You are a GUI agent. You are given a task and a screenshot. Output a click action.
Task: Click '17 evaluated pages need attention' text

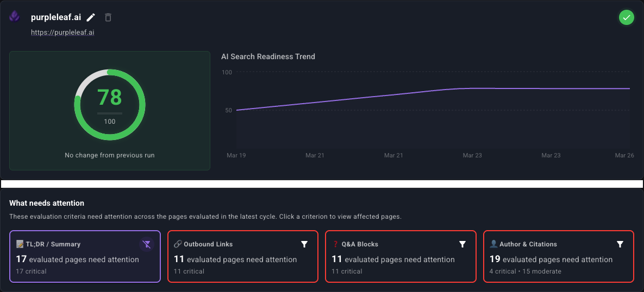point(78,259)
